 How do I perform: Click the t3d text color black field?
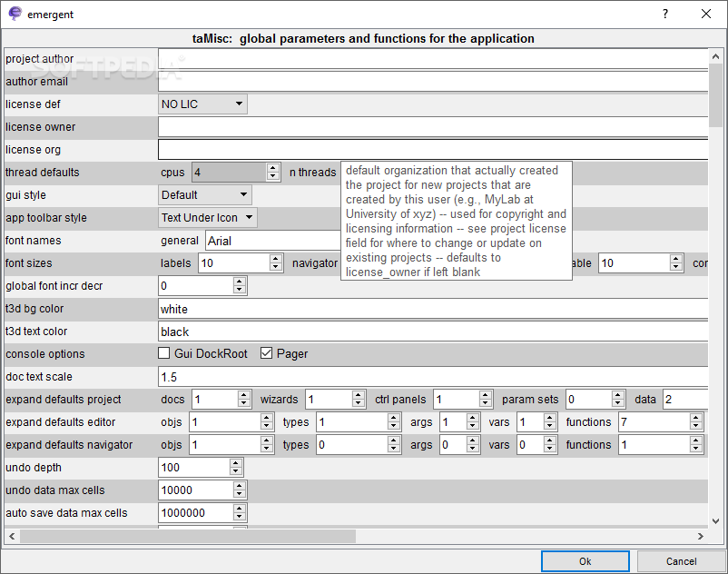[x=433, y=332]
